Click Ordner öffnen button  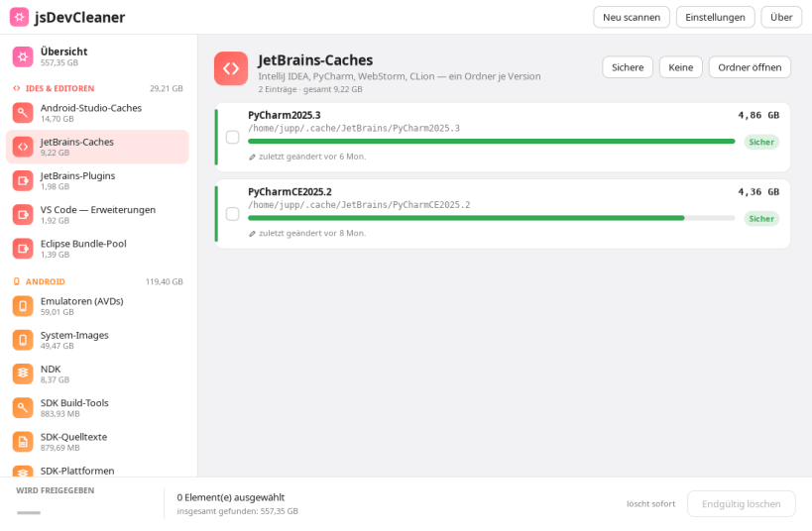pyautogui.click(x=750, y=67)
